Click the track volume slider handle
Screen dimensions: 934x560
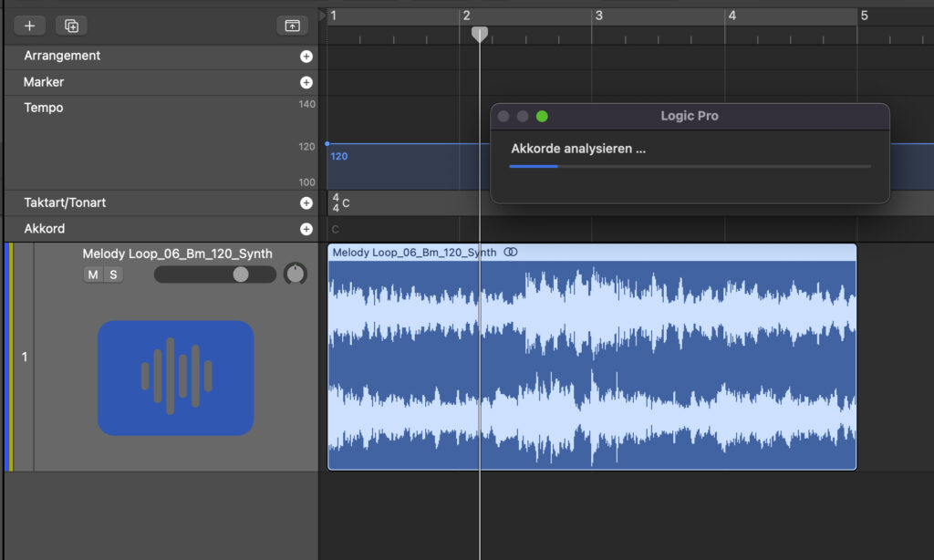click(241, 275)
